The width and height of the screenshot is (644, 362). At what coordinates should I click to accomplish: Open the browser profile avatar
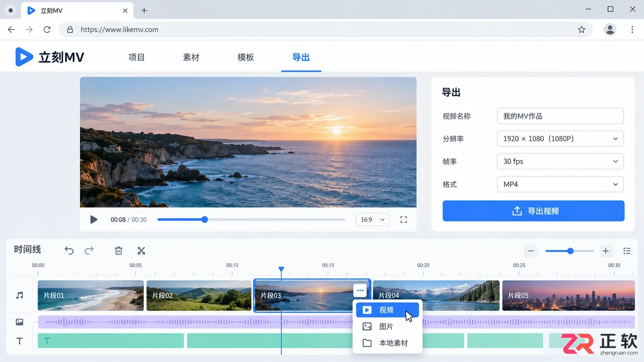[x=610, y=29]
